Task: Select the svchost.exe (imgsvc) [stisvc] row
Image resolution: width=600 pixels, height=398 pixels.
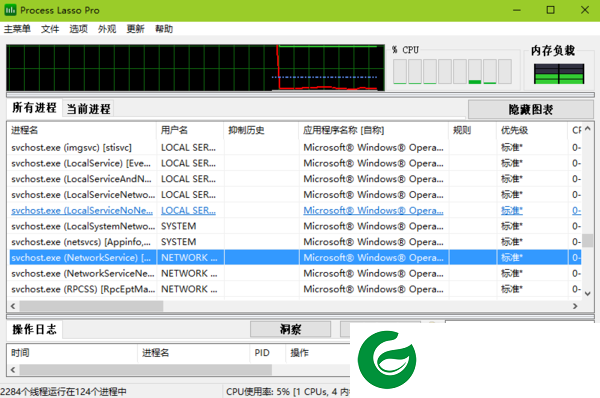Action: click(x=295, y=147)
